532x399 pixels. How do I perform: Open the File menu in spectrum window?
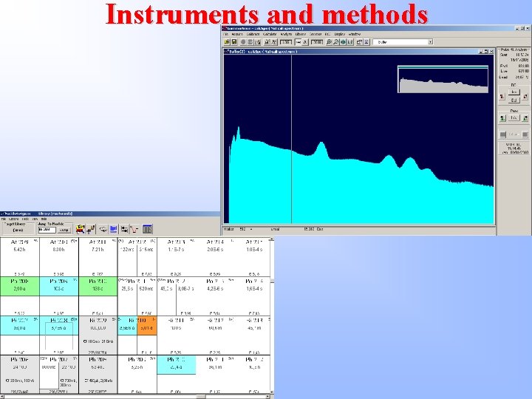pyautogui.click(x=225, y=34)
